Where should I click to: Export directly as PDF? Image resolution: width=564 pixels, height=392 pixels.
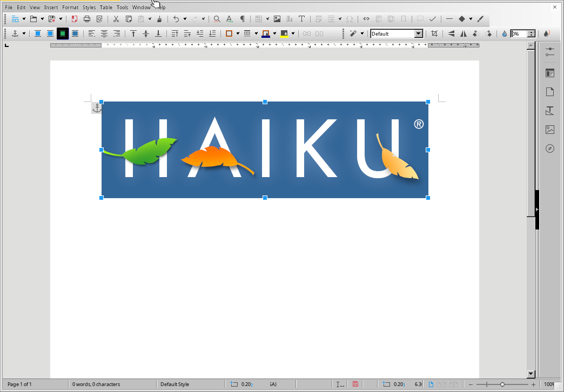tap(75, 19)
